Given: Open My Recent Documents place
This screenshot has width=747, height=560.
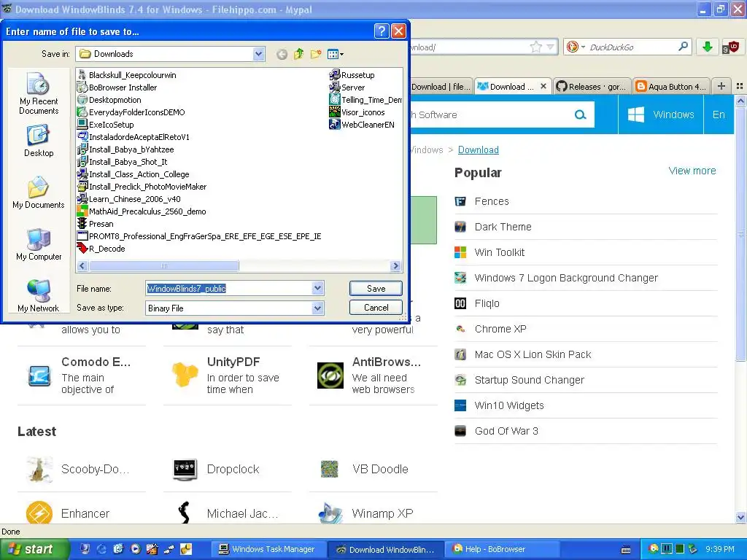Looking at the screenshot, I should (39, 93).
